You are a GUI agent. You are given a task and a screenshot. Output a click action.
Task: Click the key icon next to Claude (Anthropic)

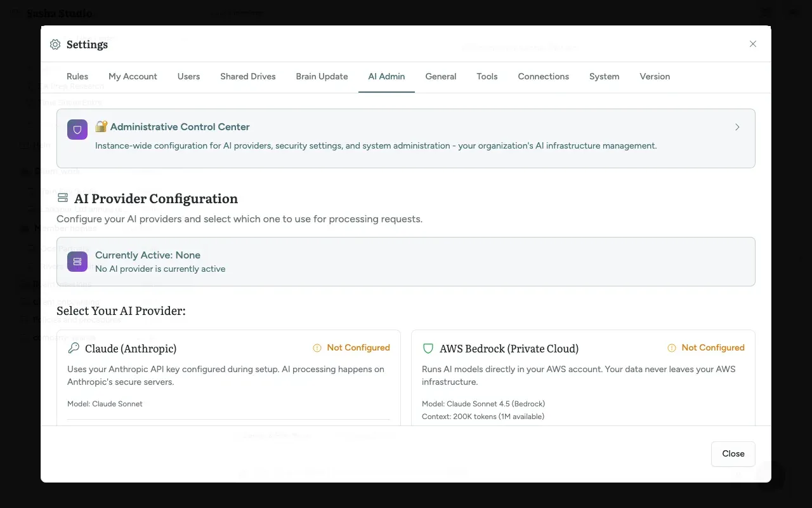[74, 348]
